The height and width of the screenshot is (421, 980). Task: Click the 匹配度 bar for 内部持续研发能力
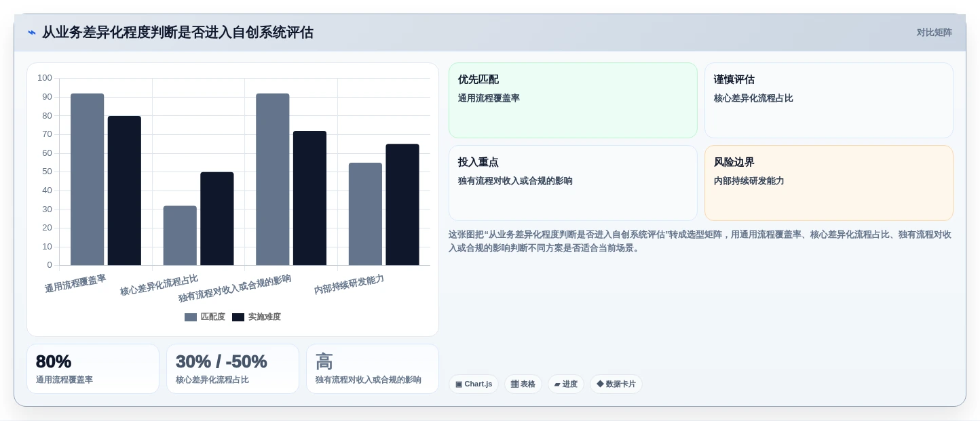point(365,214)
